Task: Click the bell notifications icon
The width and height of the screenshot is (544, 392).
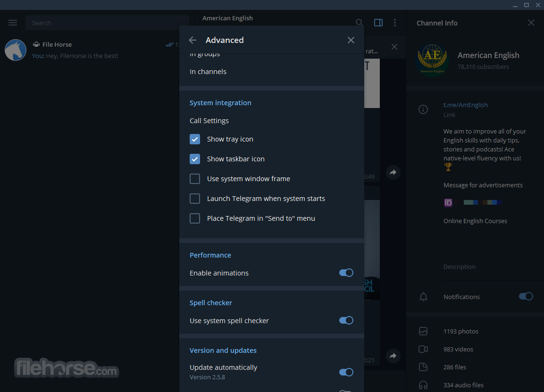Action: [x=423, y=297]
